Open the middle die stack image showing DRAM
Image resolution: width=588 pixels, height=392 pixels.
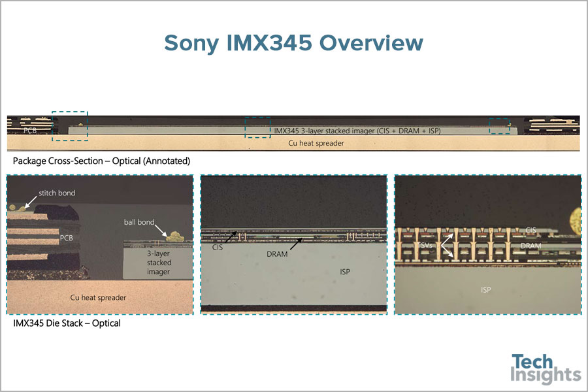click(294, 244)
